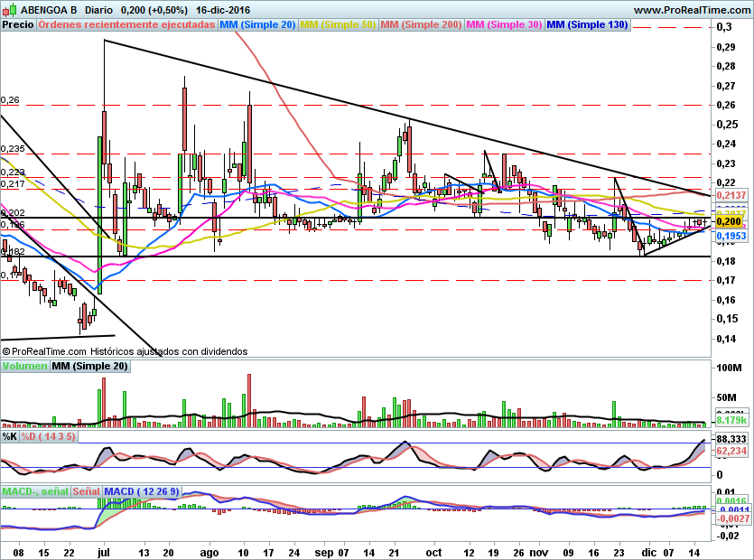
Task: Click the 0,29 value on price axis
Action: 726,47
